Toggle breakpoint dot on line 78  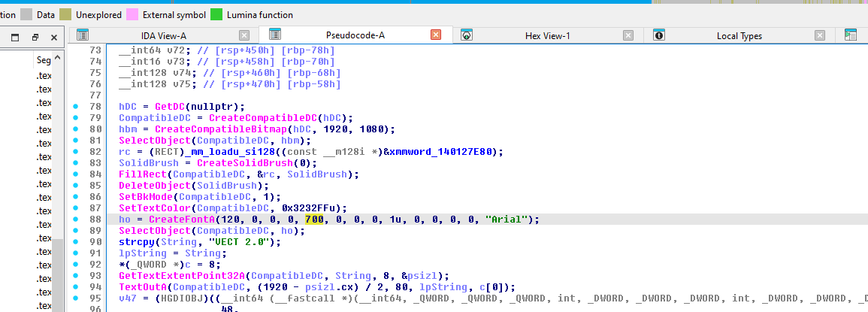click(x=75, y=107)
